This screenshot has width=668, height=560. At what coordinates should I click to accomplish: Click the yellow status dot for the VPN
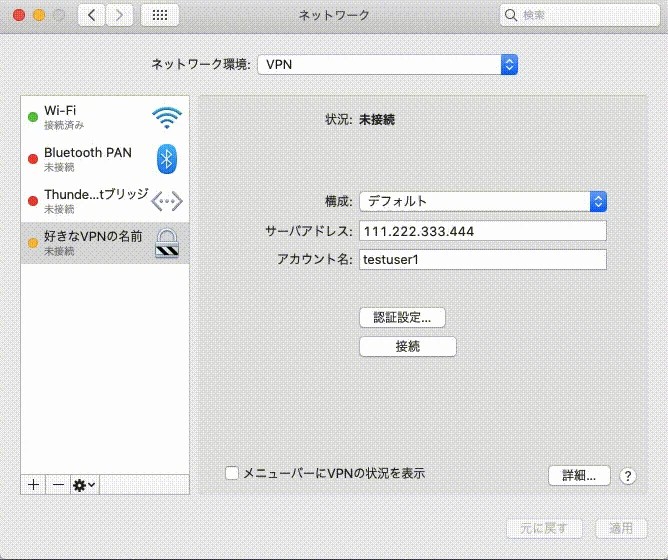click(x=33, y=243)
